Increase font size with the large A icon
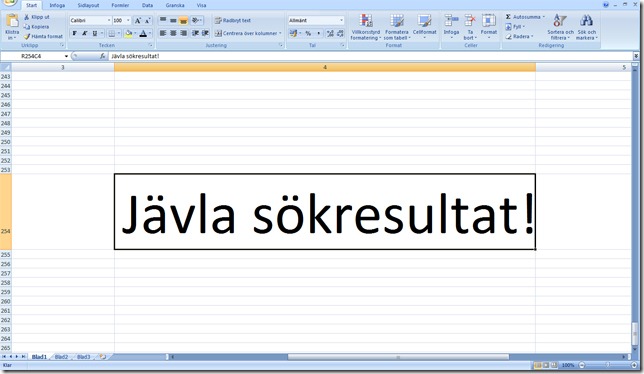Screen dimensions: 644x374 [138, 21]
